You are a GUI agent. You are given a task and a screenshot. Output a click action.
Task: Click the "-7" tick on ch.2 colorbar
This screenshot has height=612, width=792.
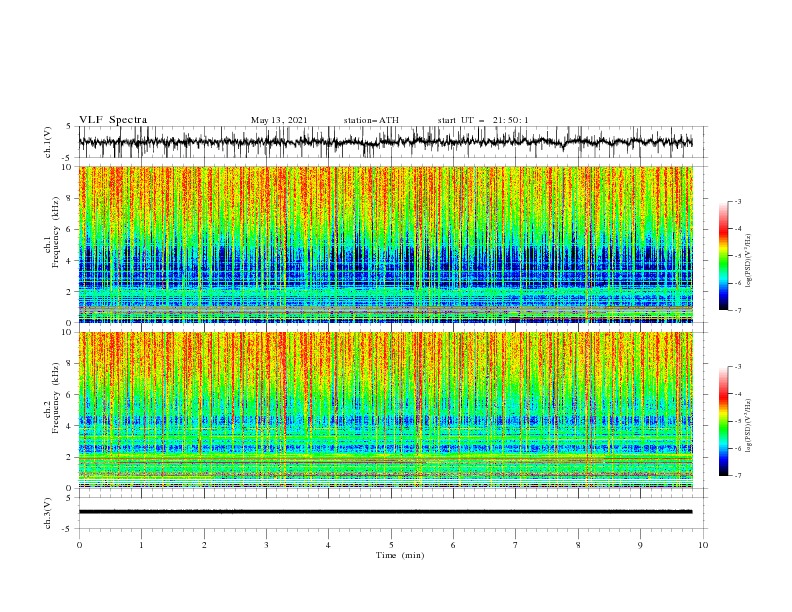738,475
